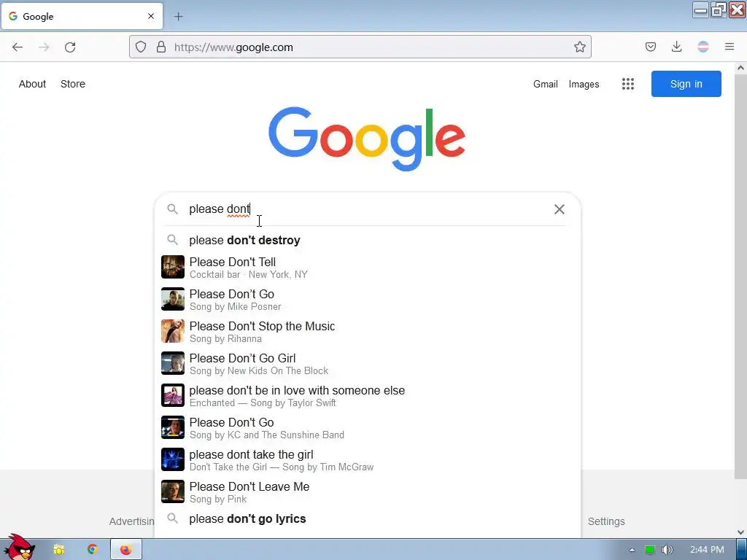
Task: Open a new tab with plus
Action: (178, 17)
